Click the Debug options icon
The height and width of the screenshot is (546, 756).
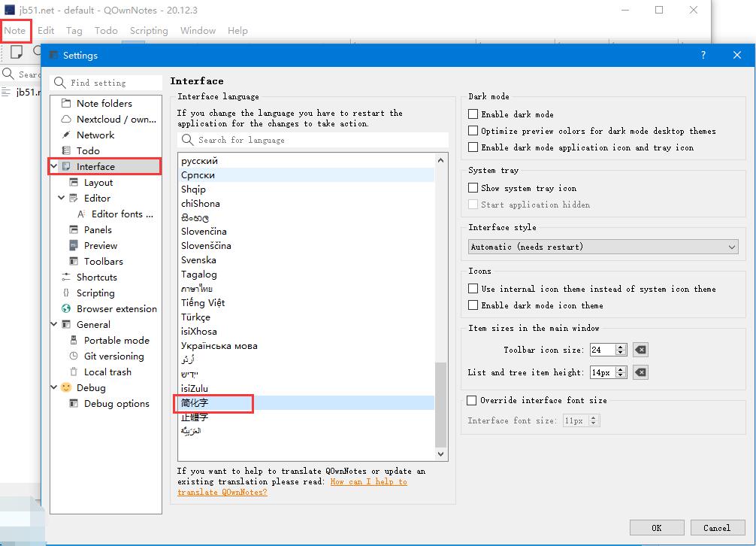[x=74, y=403]
